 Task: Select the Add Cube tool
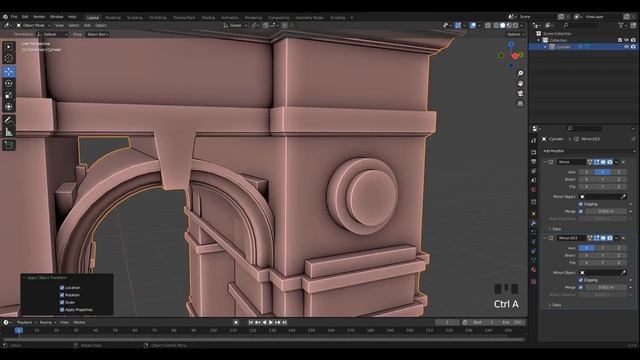pos(9,145)
